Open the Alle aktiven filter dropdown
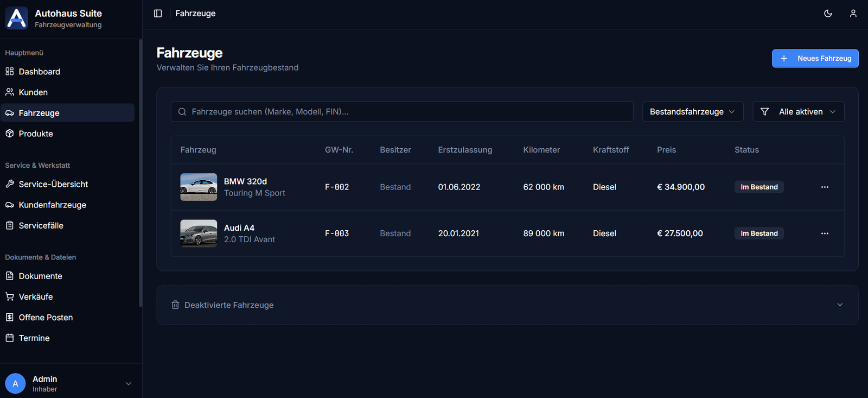Viewport: 868px width, 398px height. point(798,112)
